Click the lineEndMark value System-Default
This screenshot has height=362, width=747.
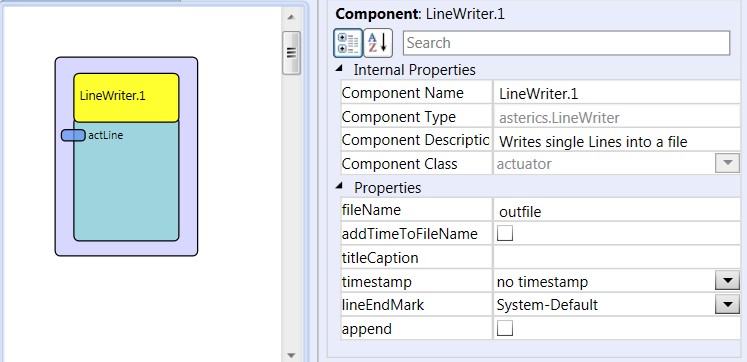pos(547,305)
